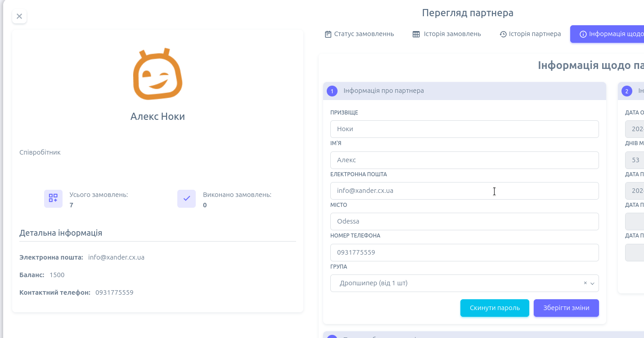Open the Історія партнера tab
The image size is (644, 338).
pos(530,34)
